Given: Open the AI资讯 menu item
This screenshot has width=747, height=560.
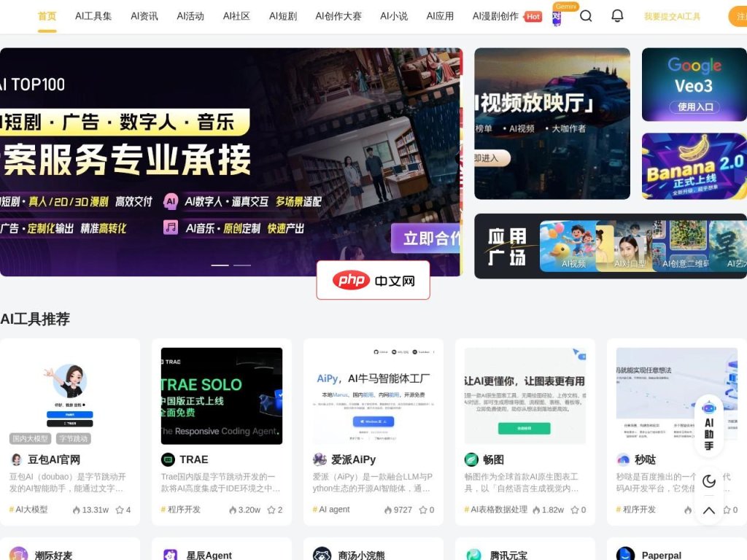Looking at the screenshot, I should click(x=144, y=16).
